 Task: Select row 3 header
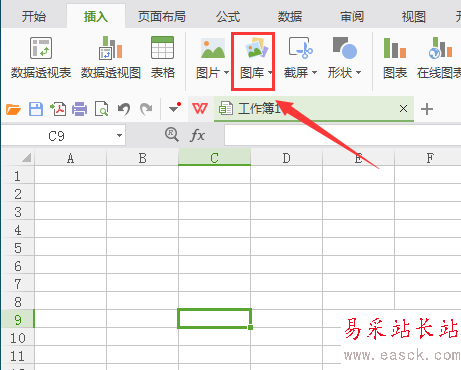(x=18, y=212)
